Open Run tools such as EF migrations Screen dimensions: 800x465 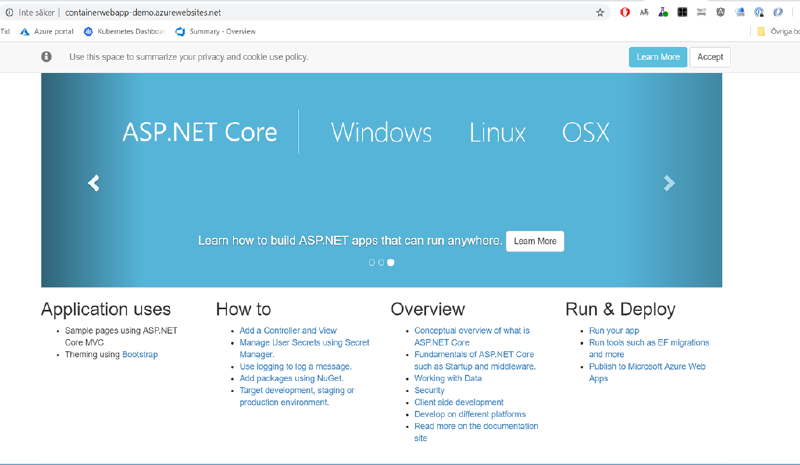[649, 348]
